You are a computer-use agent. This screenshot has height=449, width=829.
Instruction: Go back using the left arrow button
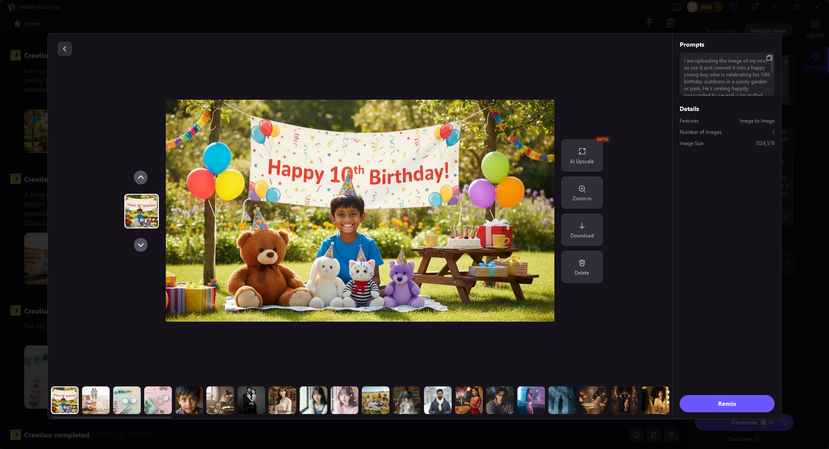(x=65, y=49)
